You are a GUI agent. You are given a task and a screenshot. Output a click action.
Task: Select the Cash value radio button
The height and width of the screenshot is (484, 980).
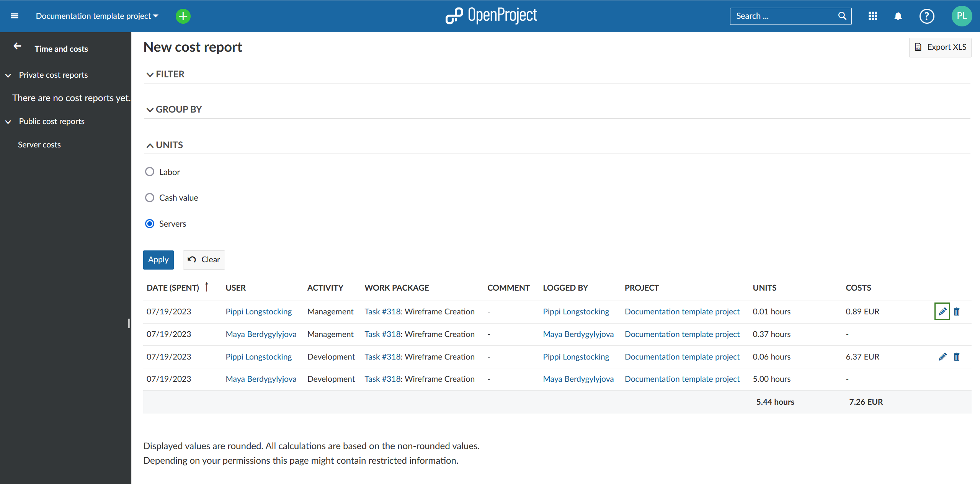(150, 198)
